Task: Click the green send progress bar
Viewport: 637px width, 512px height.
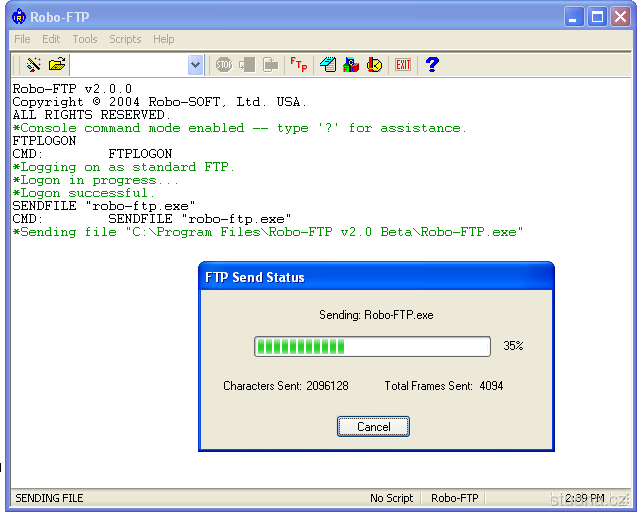Action: [372, 346]
